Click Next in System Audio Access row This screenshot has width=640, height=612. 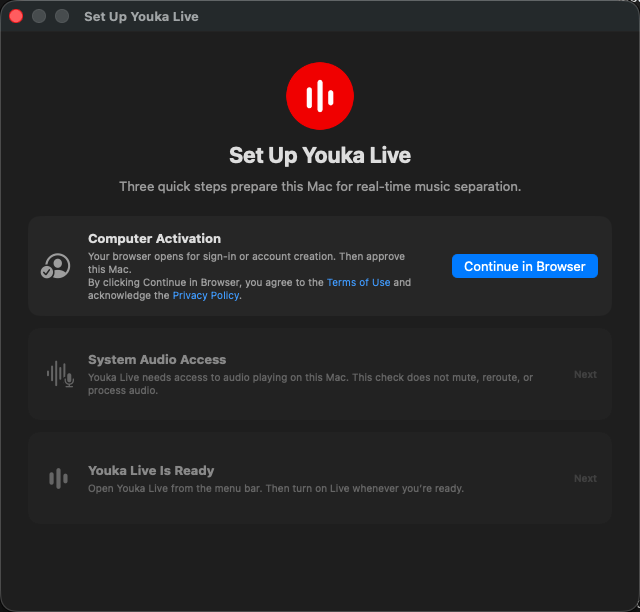[x=585, y=374]
